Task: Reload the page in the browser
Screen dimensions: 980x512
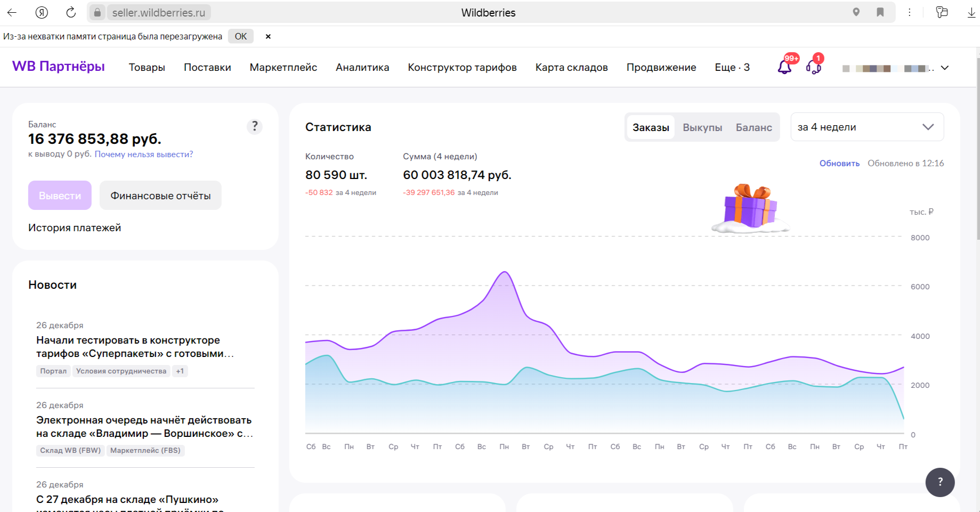Action: point(71,12)
